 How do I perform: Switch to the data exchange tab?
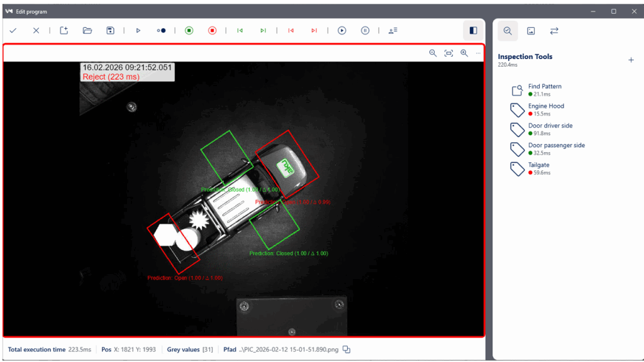point(553,31)
